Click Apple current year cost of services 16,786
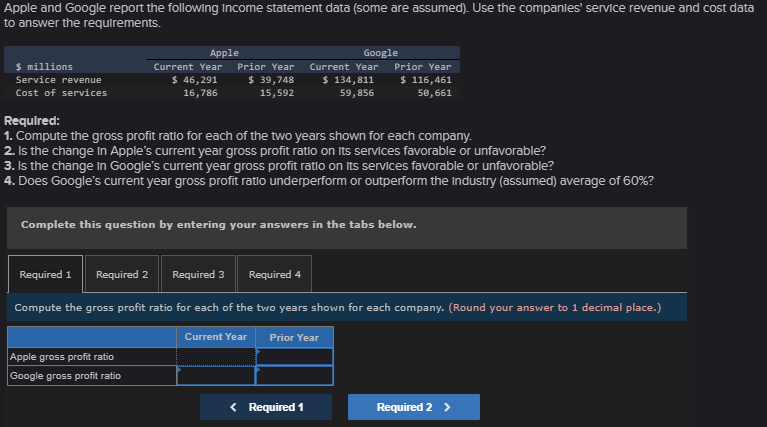 (x=200, y=93)
